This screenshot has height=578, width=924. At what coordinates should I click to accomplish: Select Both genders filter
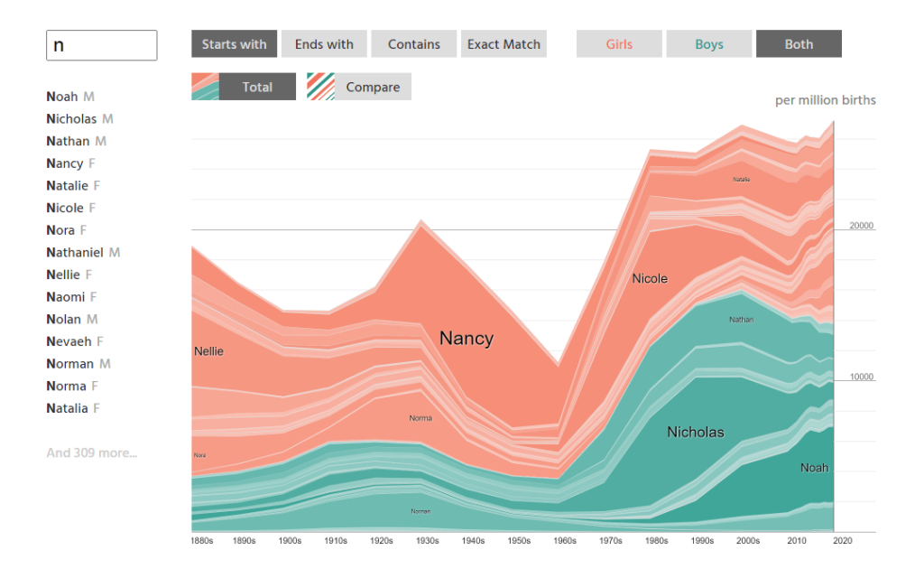799,44
